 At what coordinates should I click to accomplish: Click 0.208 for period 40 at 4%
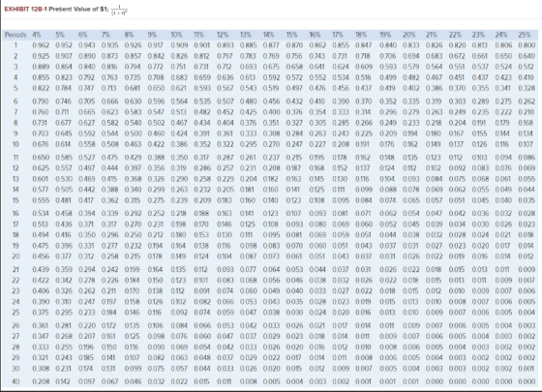41,381
